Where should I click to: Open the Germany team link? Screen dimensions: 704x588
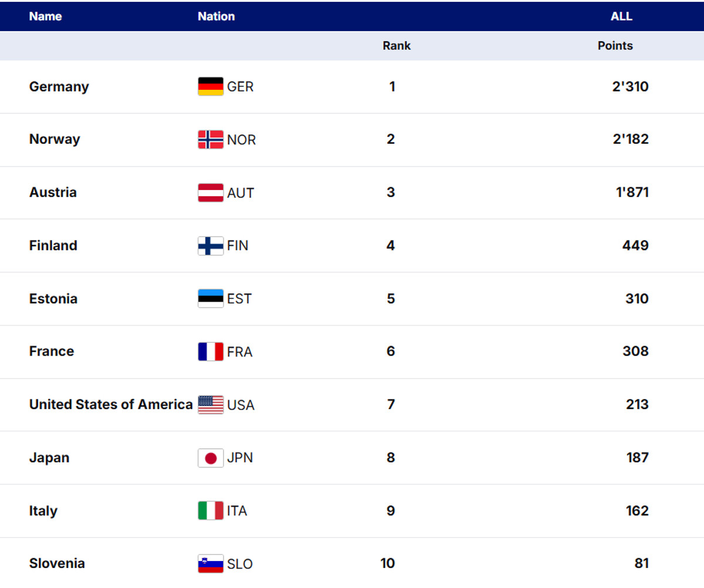tap(59, 87)
